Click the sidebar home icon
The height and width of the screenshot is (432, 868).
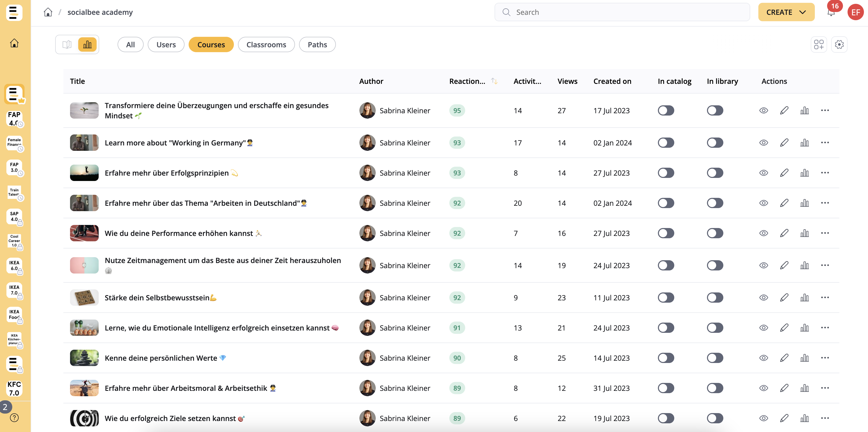(14, 43)
